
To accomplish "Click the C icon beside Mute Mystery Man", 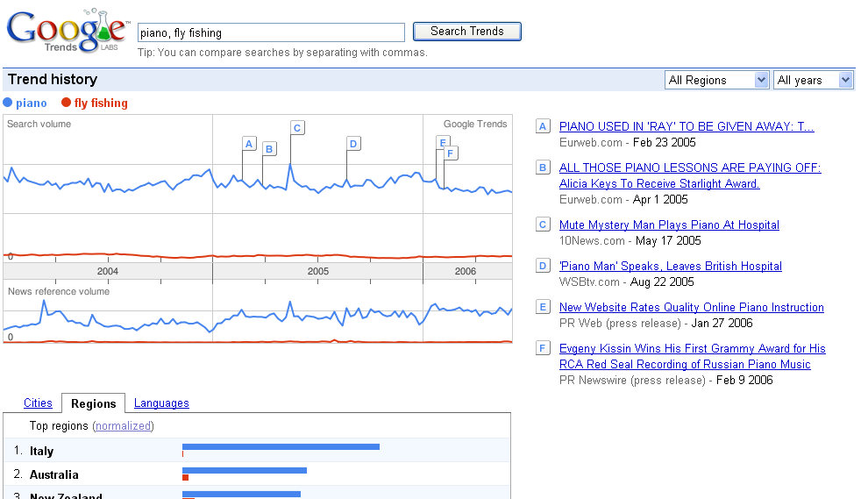I will coord(543,225).
